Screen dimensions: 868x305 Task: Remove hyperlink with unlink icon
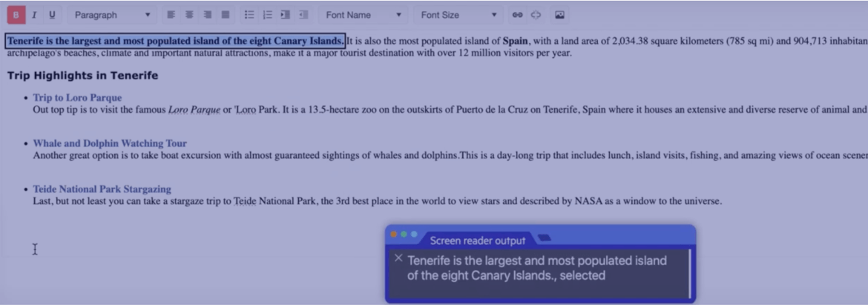(536, 15)
